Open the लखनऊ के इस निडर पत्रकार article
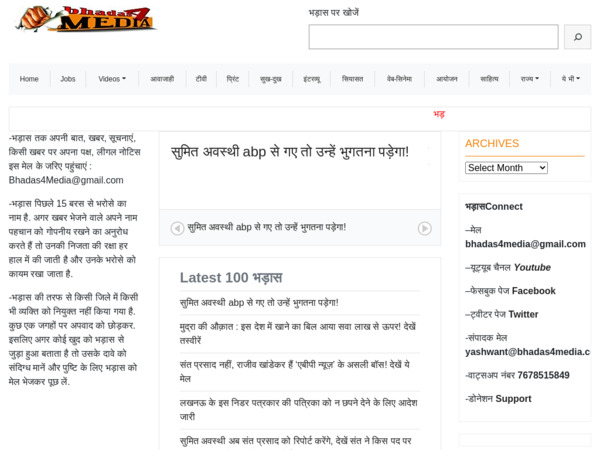Screen dimensions: 600x450 299,409
